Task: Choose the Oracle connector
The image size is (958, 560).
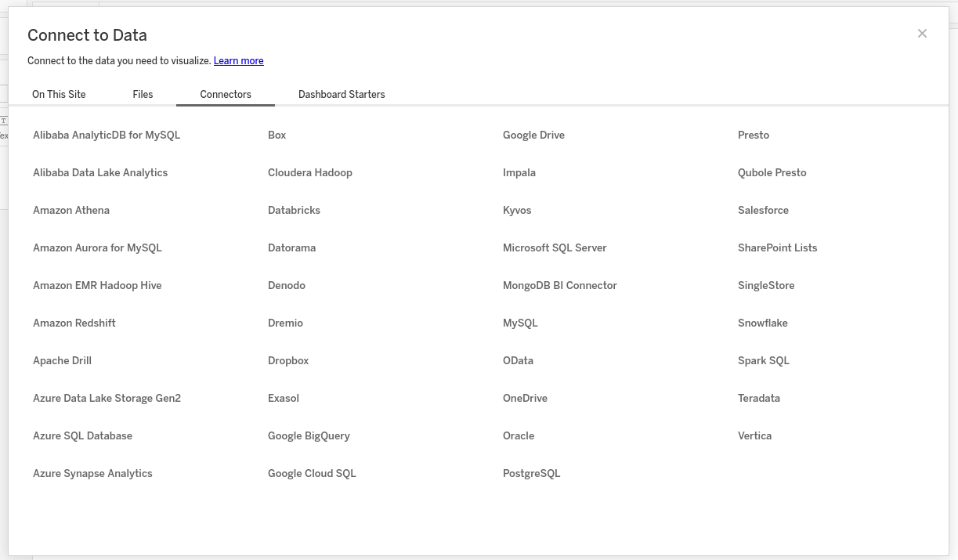Action: click(519, 435)
